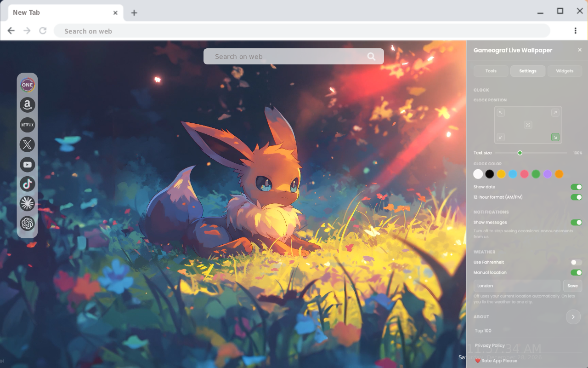Open the starburst shortcut icon above ChatGPT

click(x=28, y=203)
